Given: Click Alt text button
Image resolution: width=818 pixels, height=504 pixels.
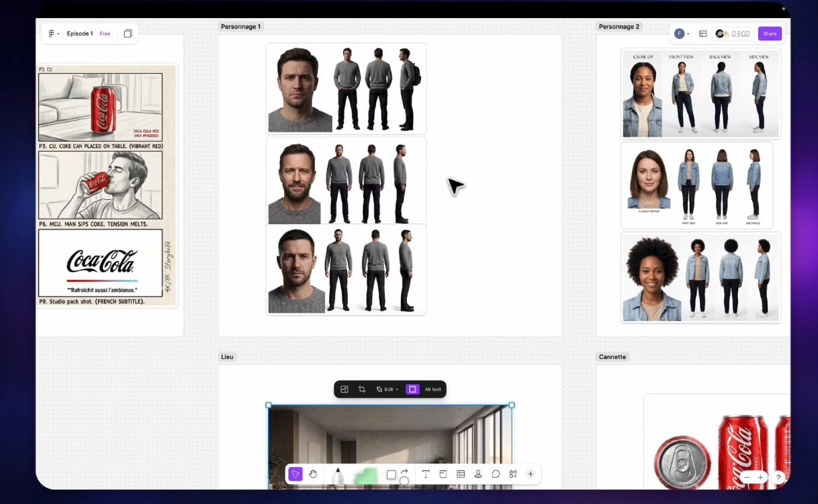Looking at the screenshot, I should [433, 389].
